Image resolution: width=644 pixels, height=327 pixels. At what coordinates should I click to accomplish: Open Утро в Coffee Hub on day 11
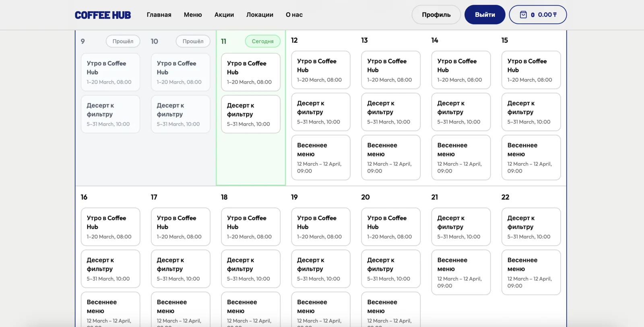pyautogui.click(x=251, y=72)
